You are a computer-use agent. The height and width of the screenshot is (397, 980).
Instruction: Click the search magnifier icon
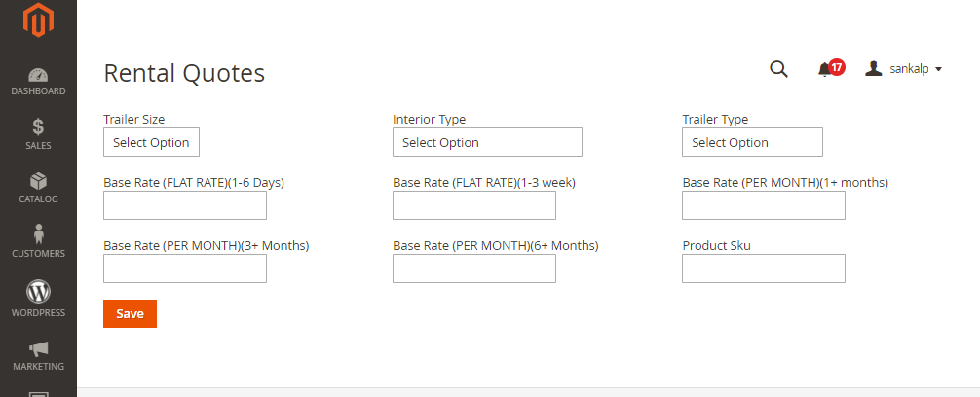[778, 69]
